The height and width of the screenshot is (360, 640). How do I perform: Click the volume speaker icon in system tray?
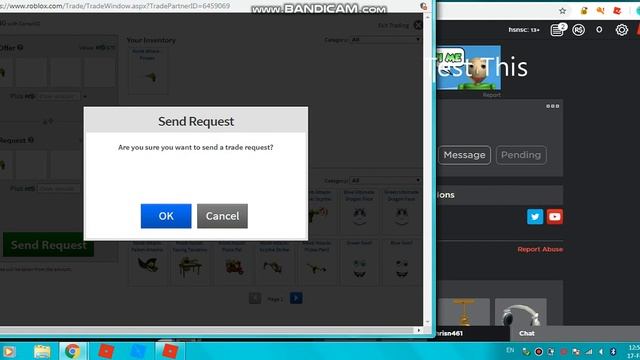click(600, 351)
